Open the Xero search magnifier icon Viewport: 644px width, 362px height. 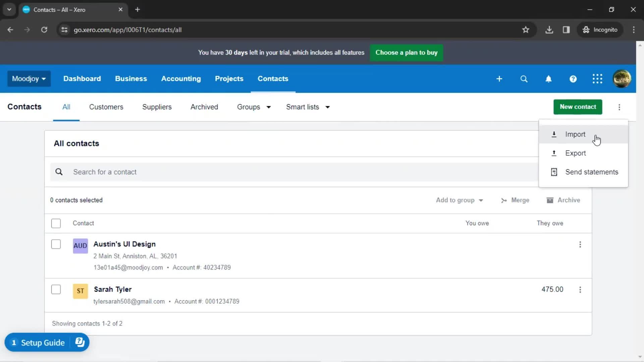(524, 79)
